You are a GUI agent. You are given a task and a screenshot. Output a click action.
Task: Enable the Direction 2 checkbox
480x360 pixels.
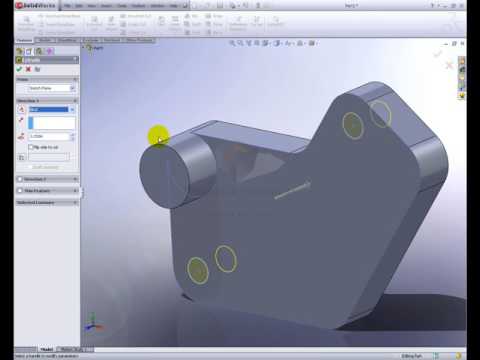(x=20, y=179)
